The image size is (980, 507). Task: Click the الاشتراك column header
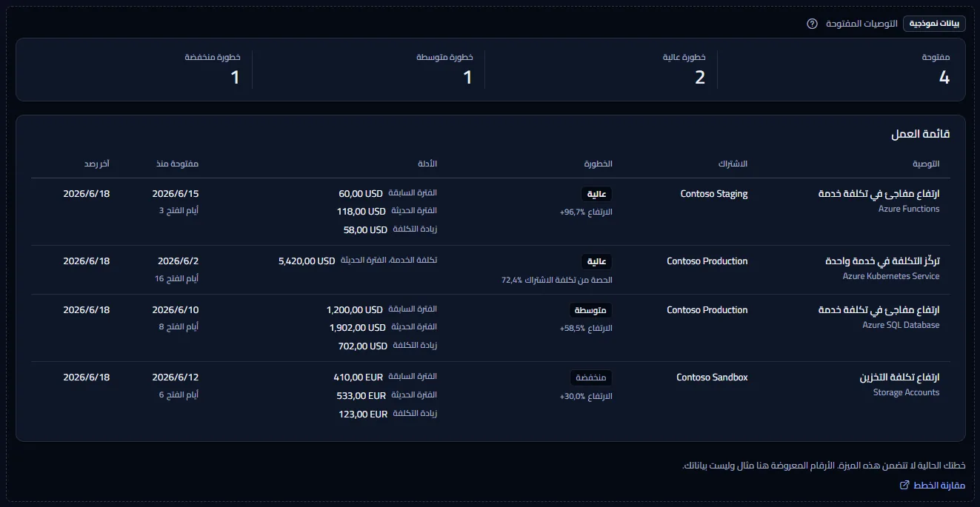click(x=733, y=164)
